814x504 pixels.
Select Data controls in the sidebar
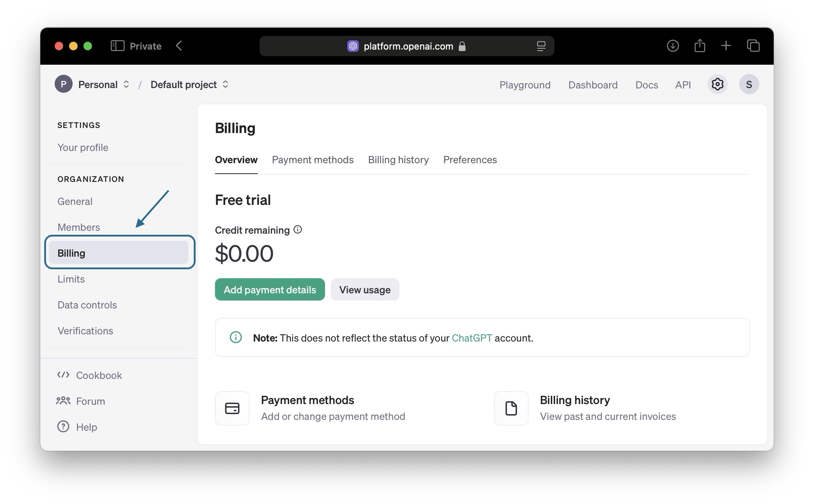[x=87, y=305]
